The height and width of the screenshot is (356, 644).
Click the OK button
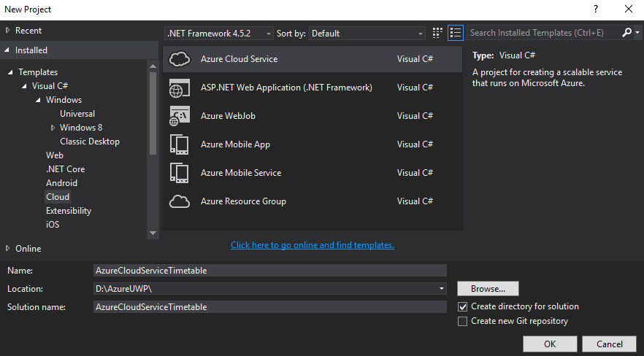pyautogui.click(x=550, y=344)
